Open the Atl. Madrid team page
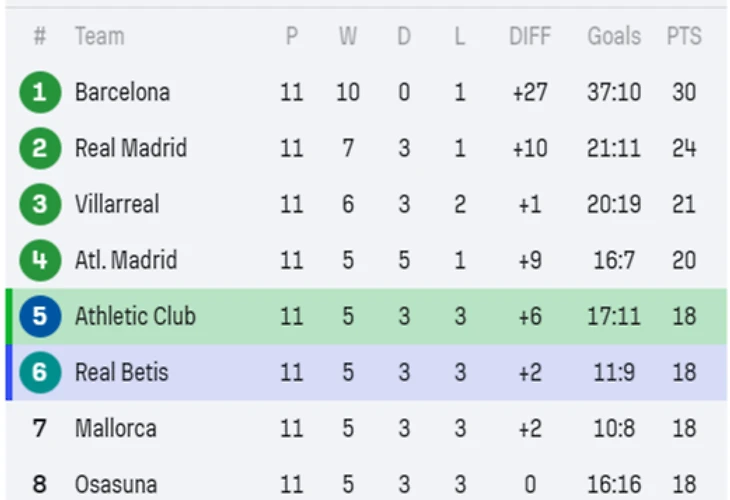Image resolution: width=730 pixels, height=500 pixels. pos(126,260)
